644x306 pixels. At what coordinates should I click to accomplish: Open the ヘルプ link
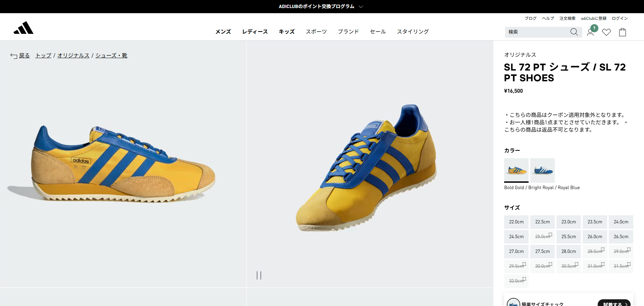(x=548, y=18)
